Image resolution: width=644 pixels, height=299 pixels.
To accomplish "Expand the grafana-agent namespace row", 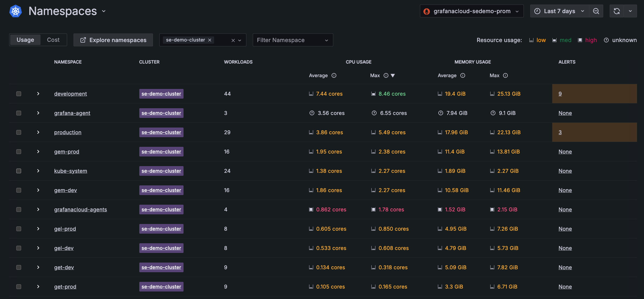I will (x=38, y=113).
